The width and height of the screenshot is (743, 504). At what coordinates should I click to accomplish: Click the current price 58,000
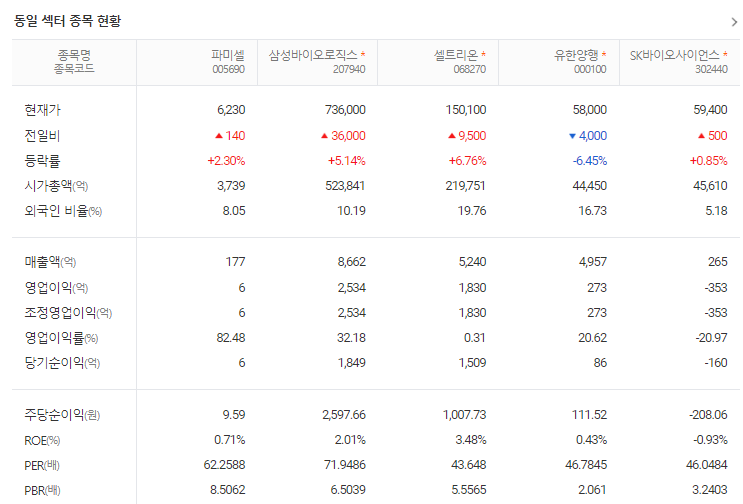point(590,110)
